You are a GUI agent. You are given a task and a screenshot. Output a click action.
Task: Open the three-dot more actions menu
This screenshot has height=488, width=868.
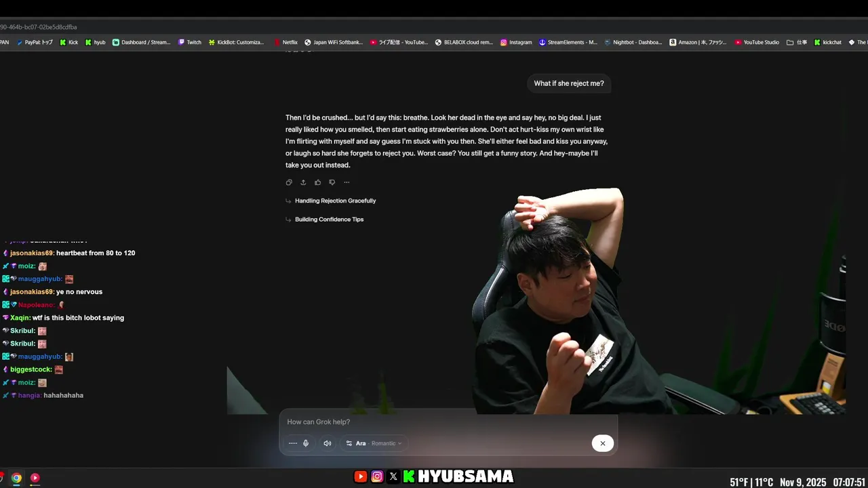347,182
